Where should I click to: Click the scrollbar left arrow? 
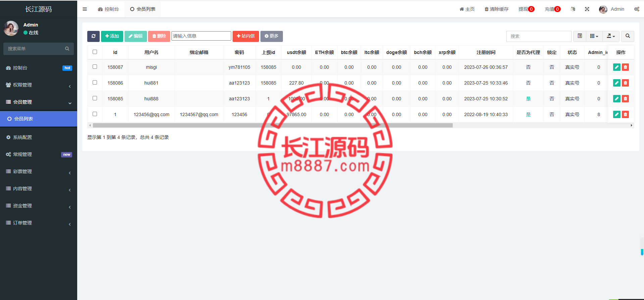(90, 125)
